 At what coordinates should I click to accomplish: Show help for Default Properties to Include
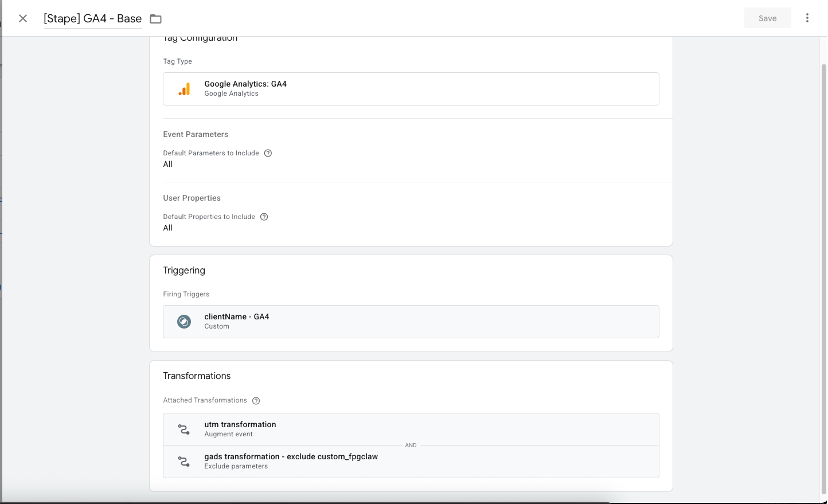(x=264, y=217)
